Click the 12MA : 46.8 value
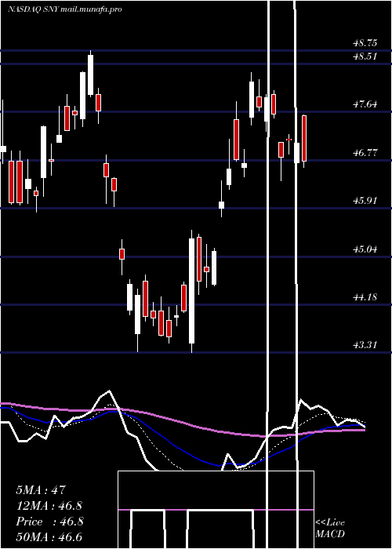Viewport: 392px width, 549px height. (49, 506)
